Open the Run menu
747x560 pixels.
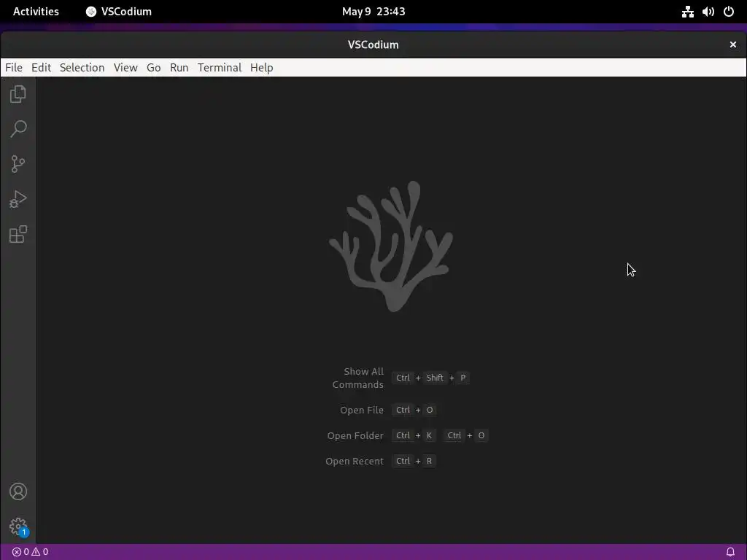179,68
